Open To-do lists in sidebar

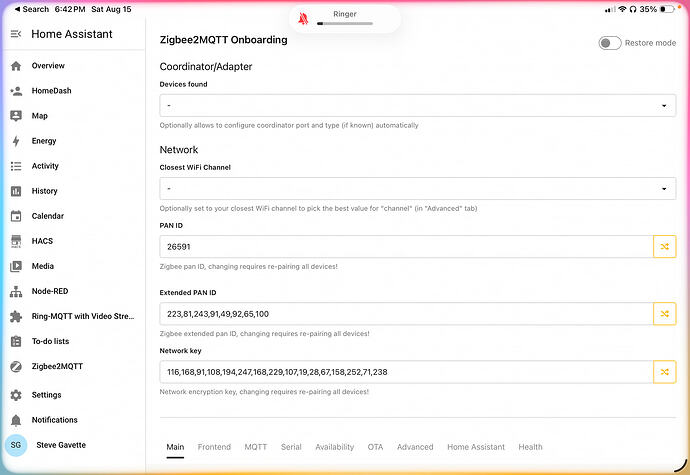point(50,341)
